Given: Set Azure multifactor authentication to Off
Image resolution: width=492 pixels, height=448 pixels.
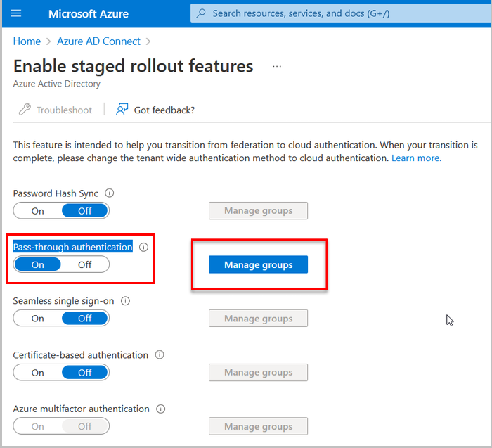Looking at the screenshot, I should pyautogui.click(x=85, y=426).
